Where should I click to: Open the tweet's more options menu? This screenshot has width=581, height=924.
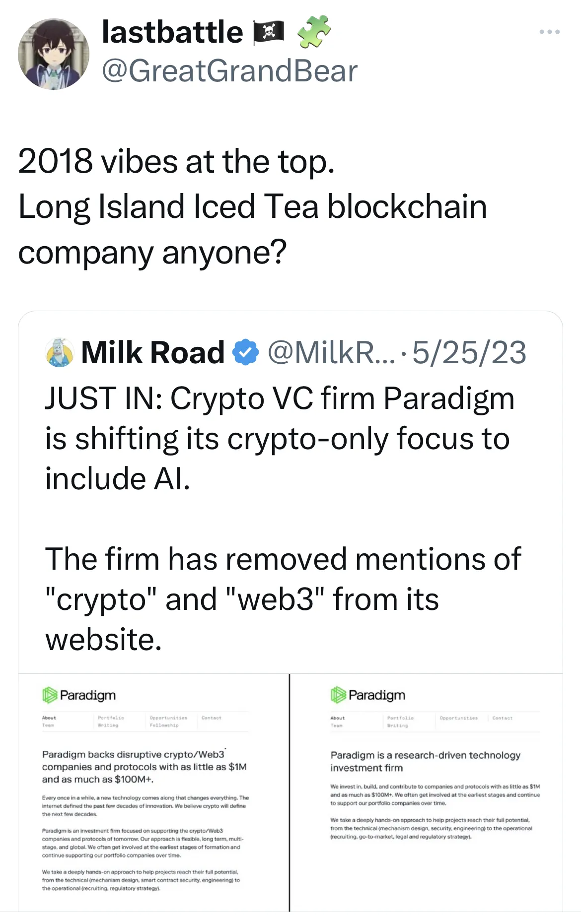click(x=548, y=31)
